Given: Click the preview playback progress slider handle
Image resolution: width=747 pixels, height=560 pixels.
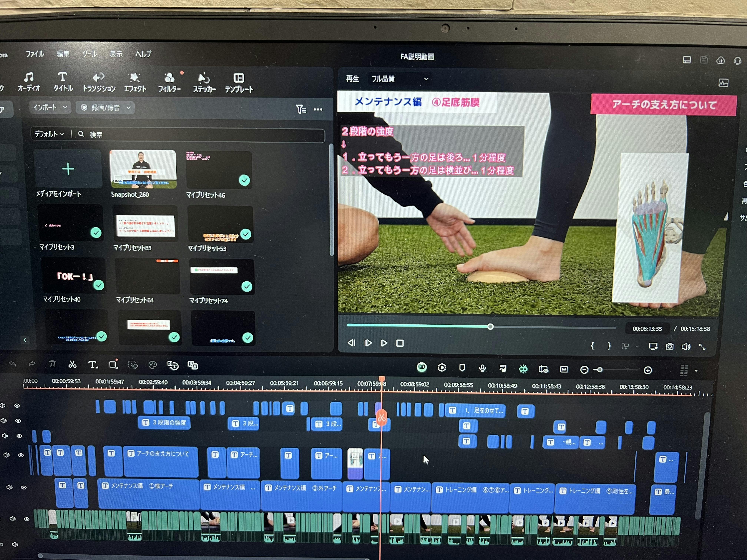Looking at the screenshot, I should point(490,326).
